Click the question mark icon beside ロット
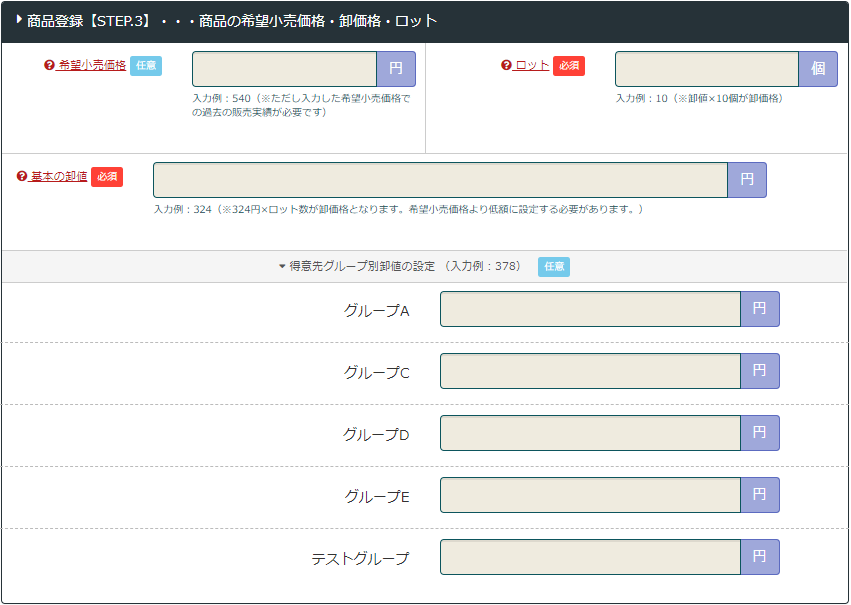 506,66
